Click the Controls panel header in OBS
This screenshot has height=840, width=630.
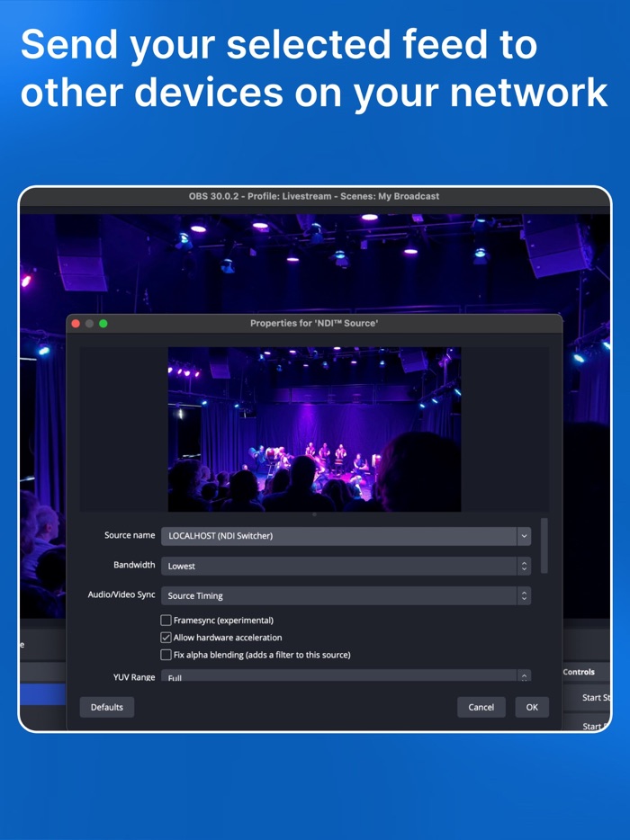pyautogui.click(x=579, y=672)
